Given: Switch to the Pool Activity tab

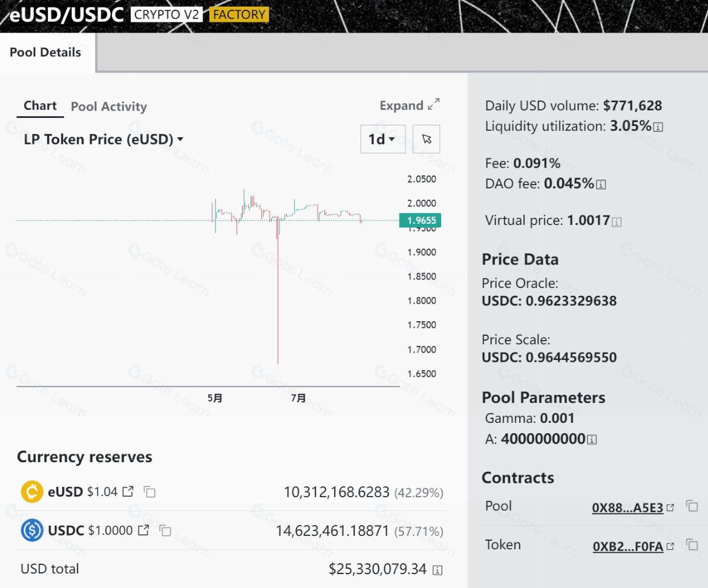Looking at the screenshot, I should [x=109, y=106].
